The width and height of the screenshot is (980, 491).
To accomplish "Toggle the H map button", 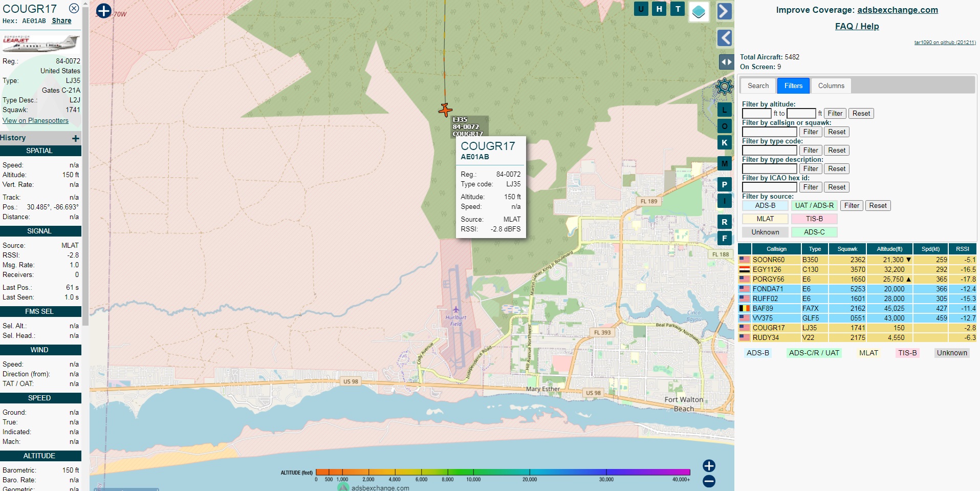I will [x=659, y=9].
